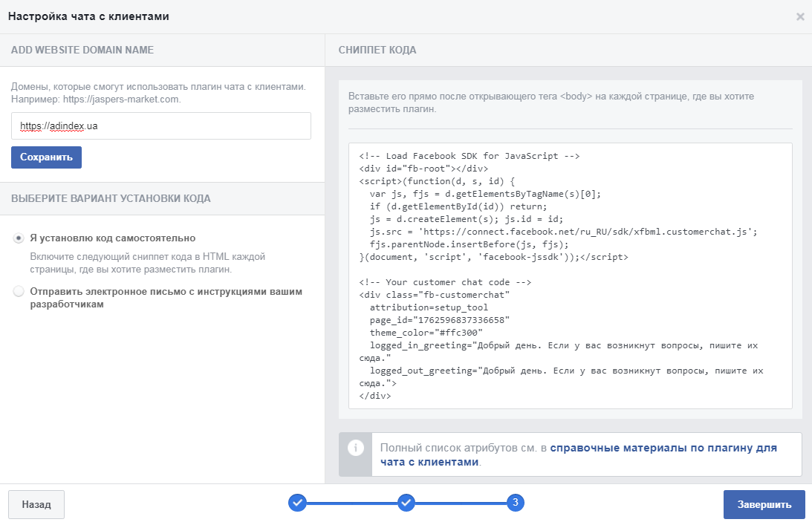Viewport: 812px width, 525px height.
Task: Click theme_color="#ffc300" line in snippet
Action: [x=426, y=333]
